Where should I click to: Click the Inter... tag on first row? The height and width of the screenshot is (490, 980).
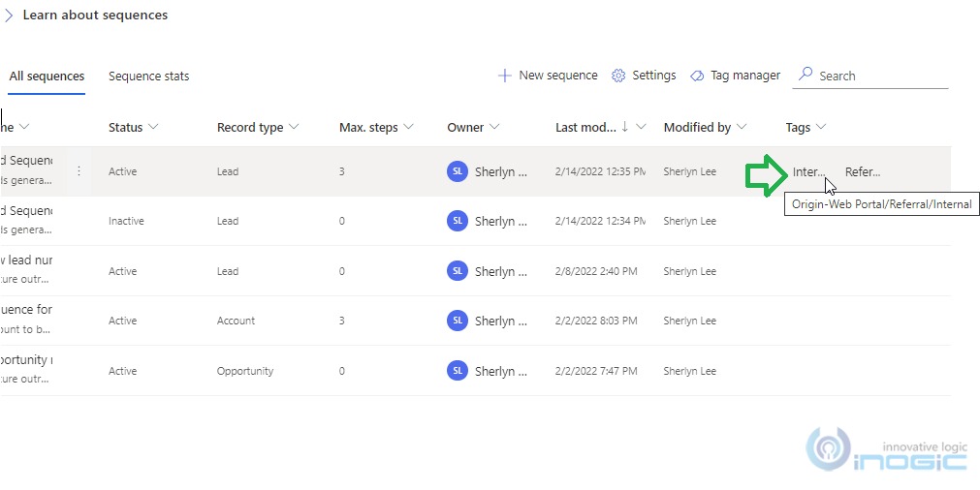(x=808, y=172)
